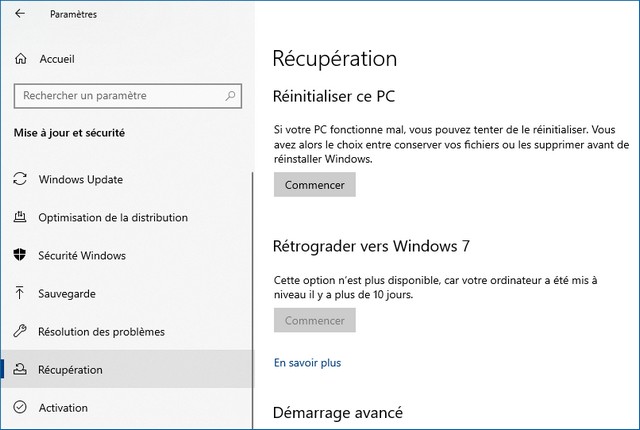Click the Optimisation de la distribution icon
Screen dimensions: 640x430
pos(20,218)
